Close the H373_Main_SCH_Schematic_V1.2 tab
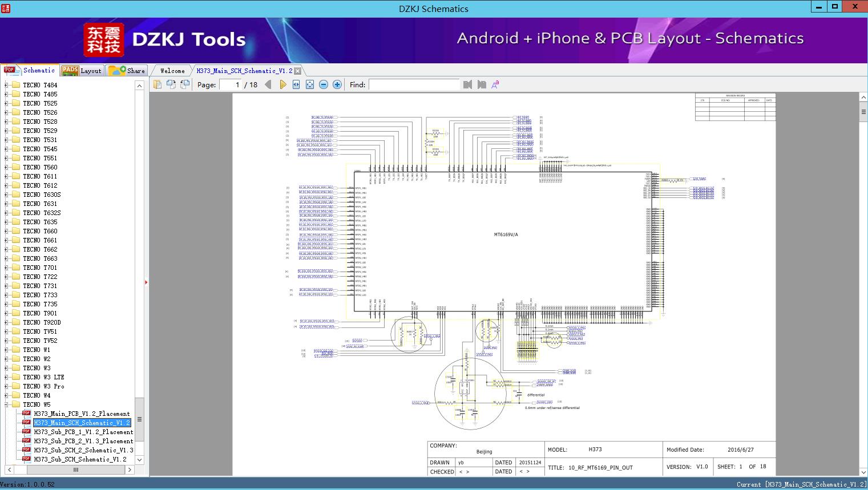The height and width of the screenshot is (490, 868). pyautogui.click(x=298, y=71)
